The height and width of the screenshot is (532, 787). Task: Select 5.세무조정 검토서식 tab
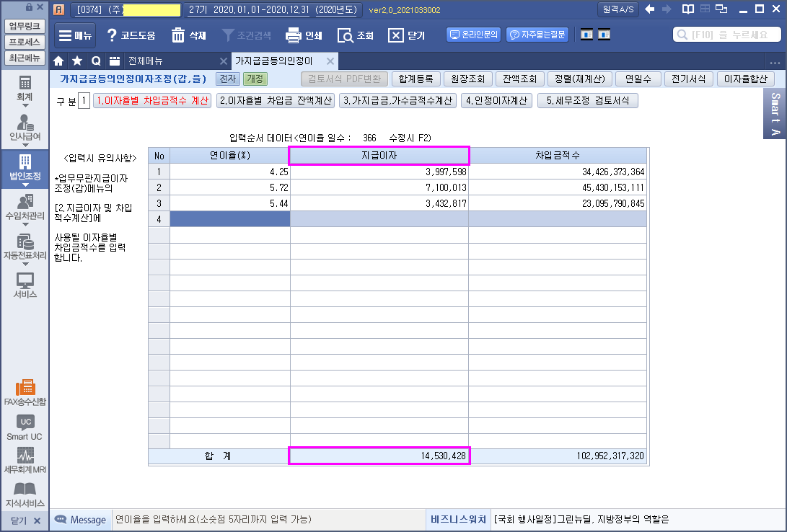588,101
